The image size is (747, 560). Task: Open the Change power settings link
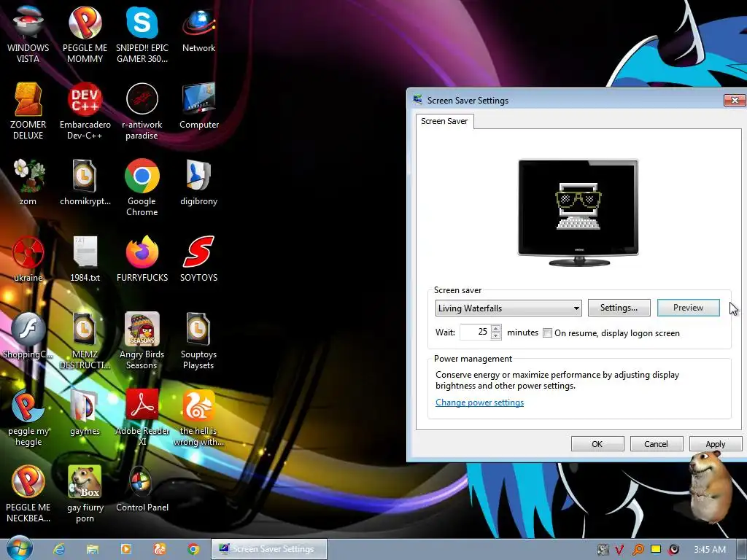pyautogui.click(x=479, y=402)
